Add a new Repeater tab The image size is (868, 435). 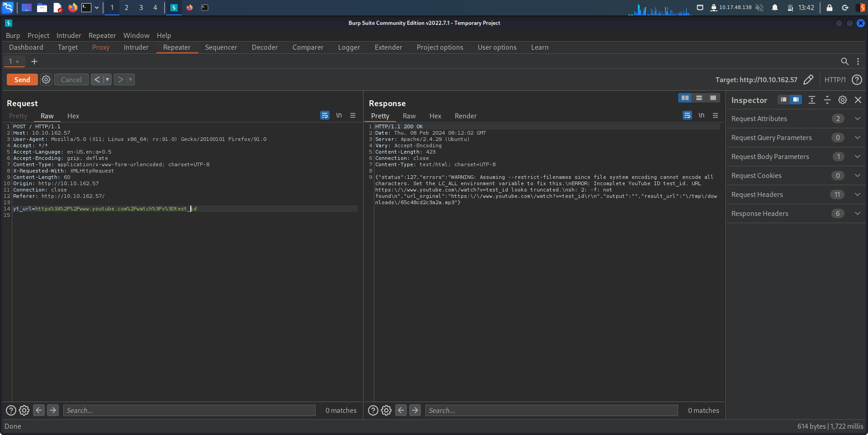click(x=34, y=61)
